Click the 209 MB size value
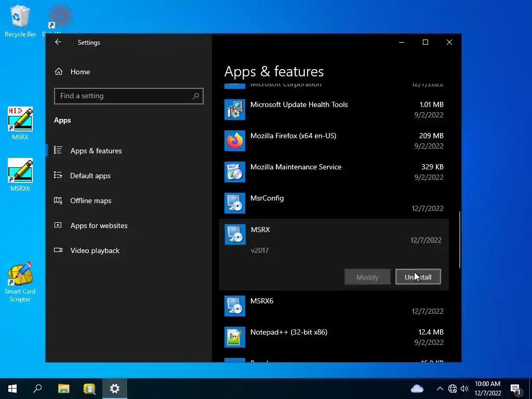532x399 pixels. [431, 136]
